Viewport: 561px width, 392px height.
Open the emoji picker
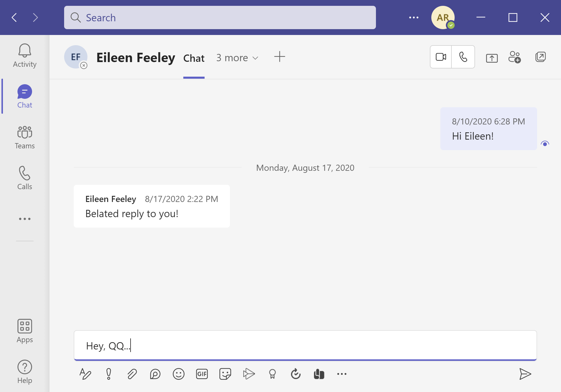[179, 374]
